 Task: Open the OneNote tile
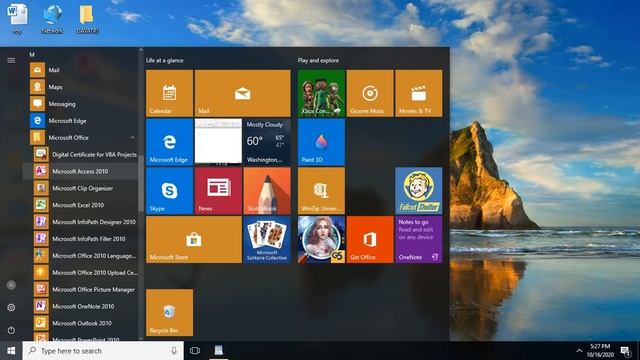coord(418,239)
